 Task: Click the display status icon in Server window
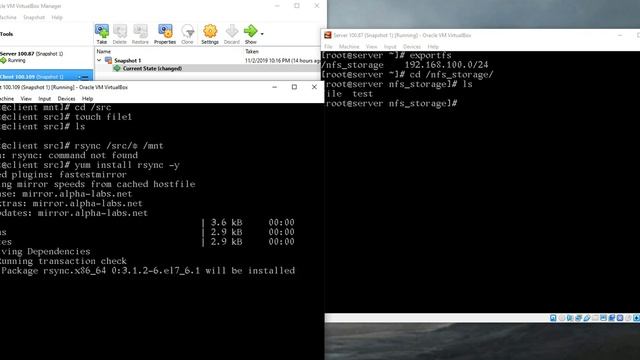(603, 318)
